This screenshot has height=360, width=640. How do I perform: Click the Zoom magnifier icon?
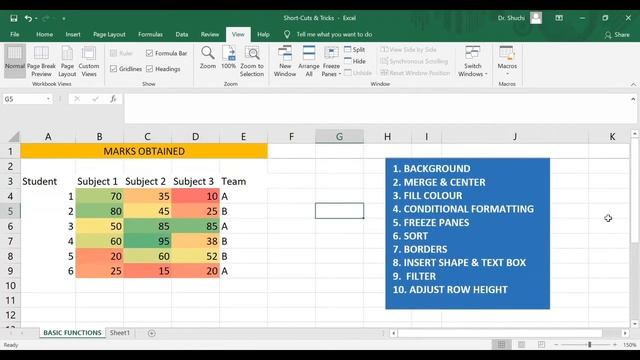[x=208, y=53]
